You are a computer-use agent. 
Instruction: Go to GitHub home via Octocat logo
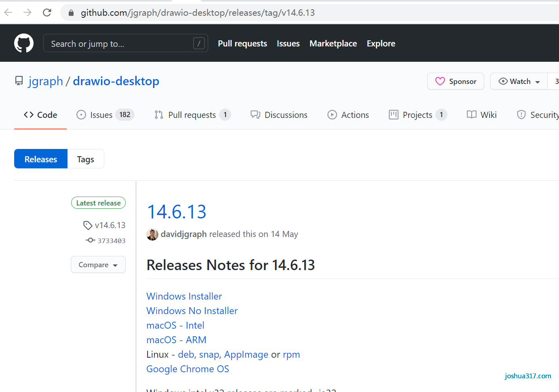tap(24, 43)
